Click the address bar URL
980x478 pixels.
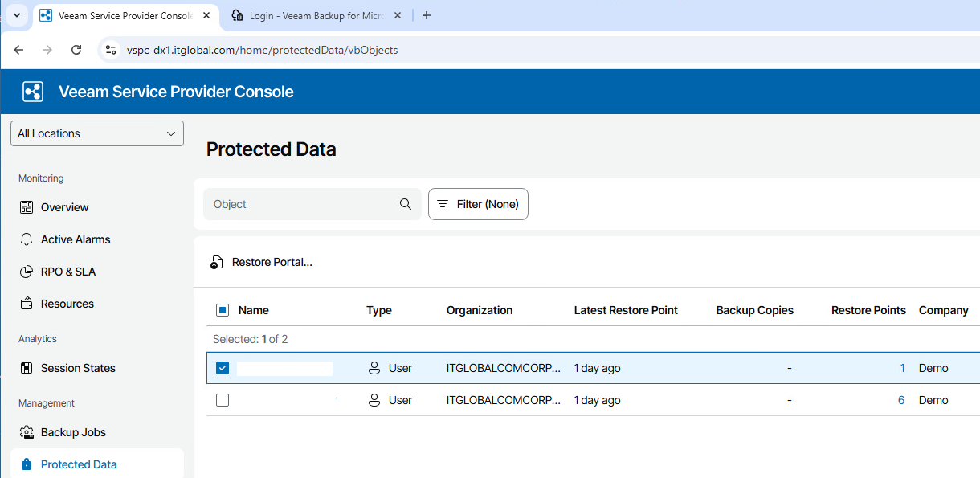click(x=262, y=50)
